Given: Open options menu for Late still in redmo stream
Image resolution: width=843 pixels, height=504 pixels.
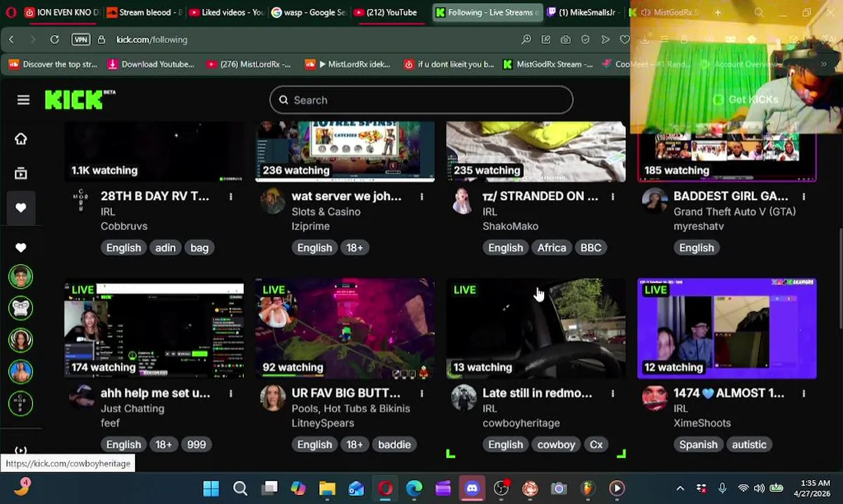Looking at the screenshot, I should point(613,393).
